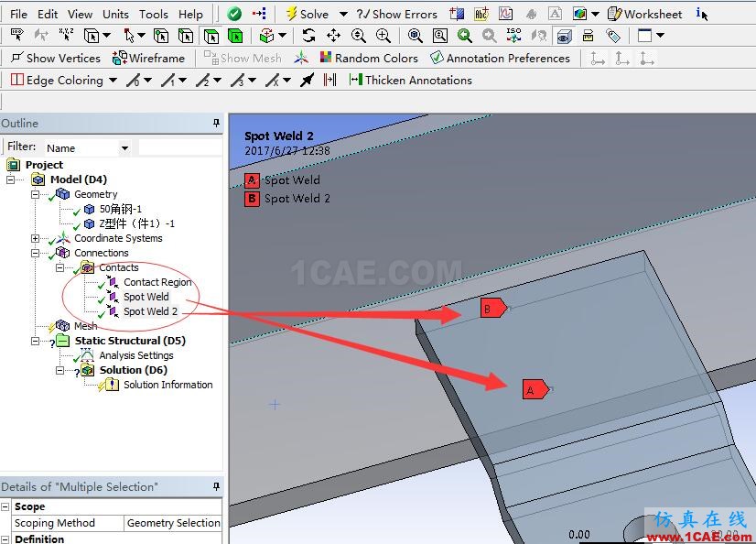Select the Label annotation tool

coord(16,35)
